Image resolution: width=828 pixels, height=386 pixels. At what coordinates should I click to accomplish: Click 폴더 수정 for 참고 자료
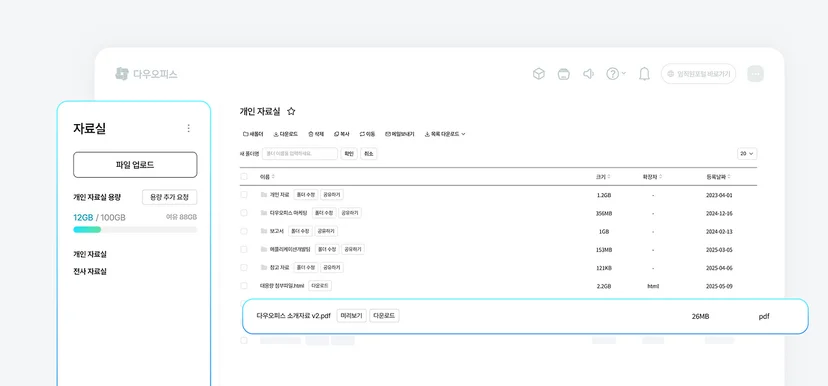(x=305, y=268)
